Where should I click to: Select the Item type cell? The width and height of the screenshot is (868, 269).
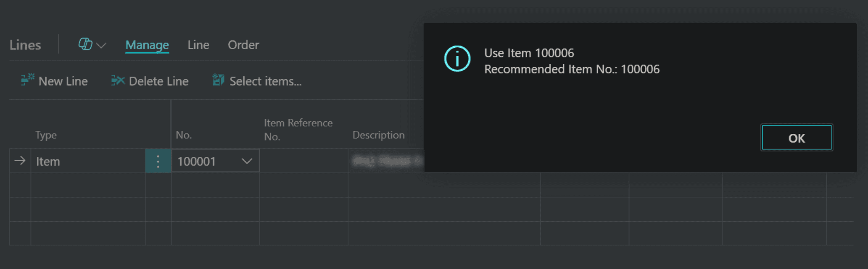[x=88, y=161]
